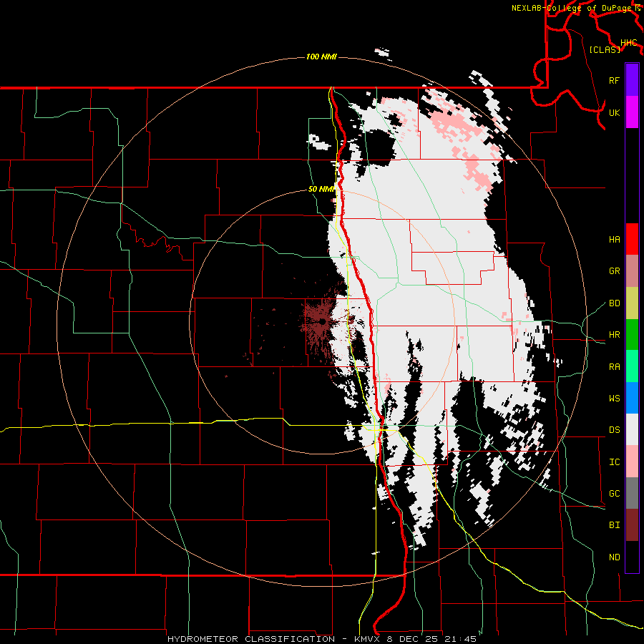Select the light pink IC legend swatch
The height and width of the screenshot is (644, 644).
coord(632,462)
